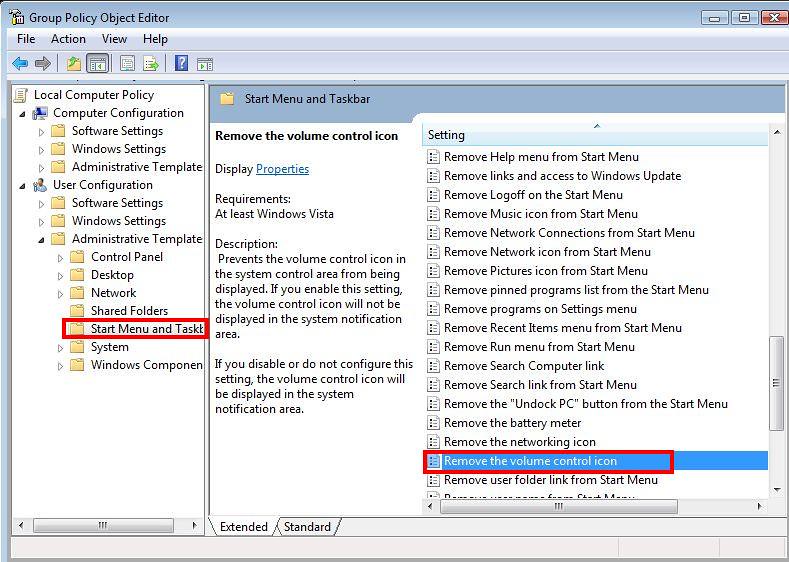The image size is (789, 562).
Task: Select Remove links and access to Windows Update
Action: point(562,176)
